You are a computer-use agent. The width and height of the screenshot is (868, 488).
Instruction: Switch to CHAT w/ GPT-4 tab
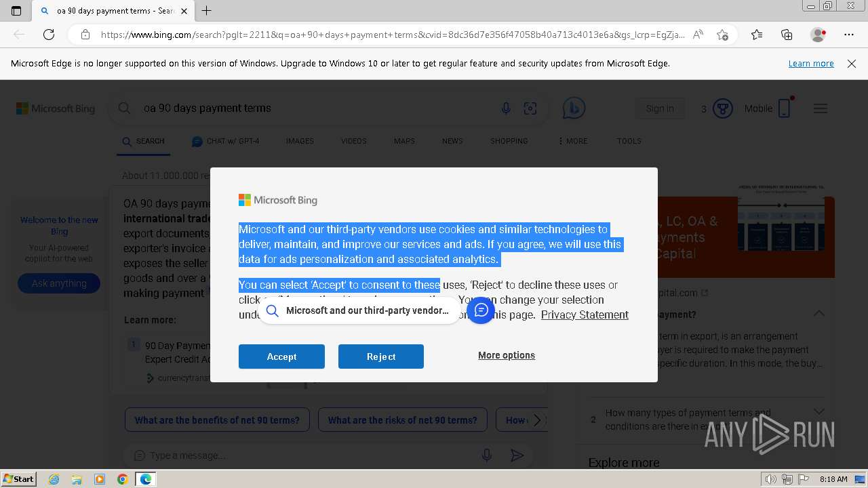(225, 141)
